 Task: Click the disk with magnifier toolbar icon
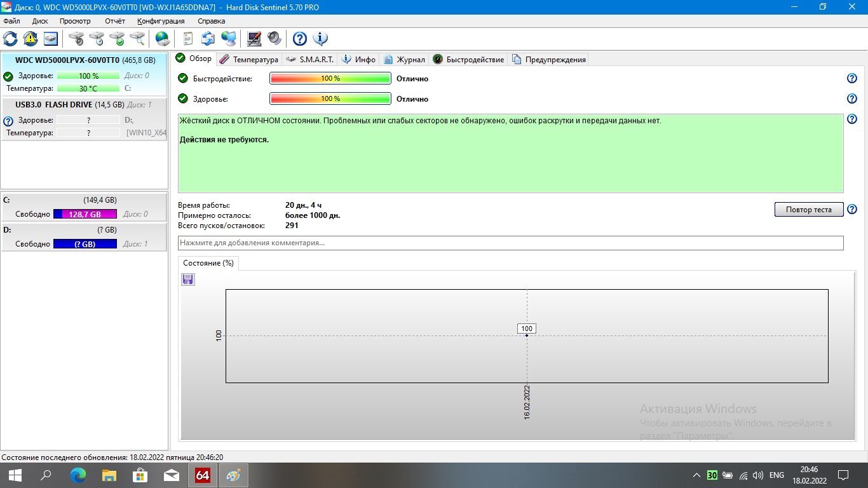pos(137,39)
